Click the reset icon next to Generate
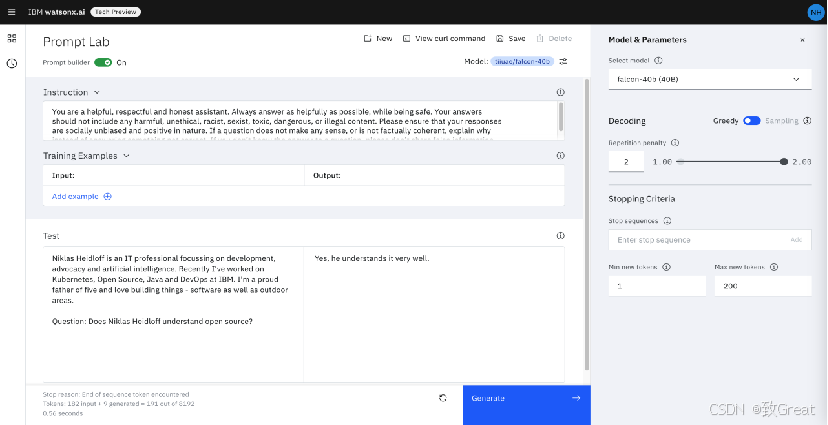 (x=443, y=398)
